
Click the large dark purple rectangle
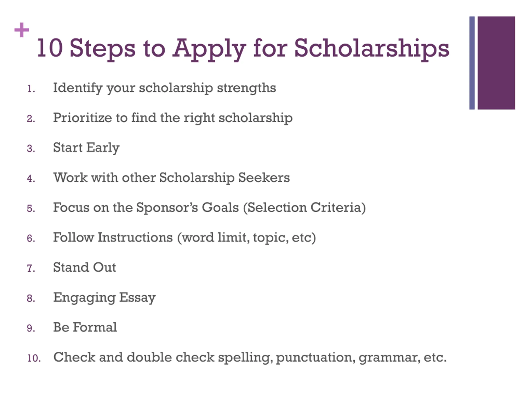(x=496, y=63)
